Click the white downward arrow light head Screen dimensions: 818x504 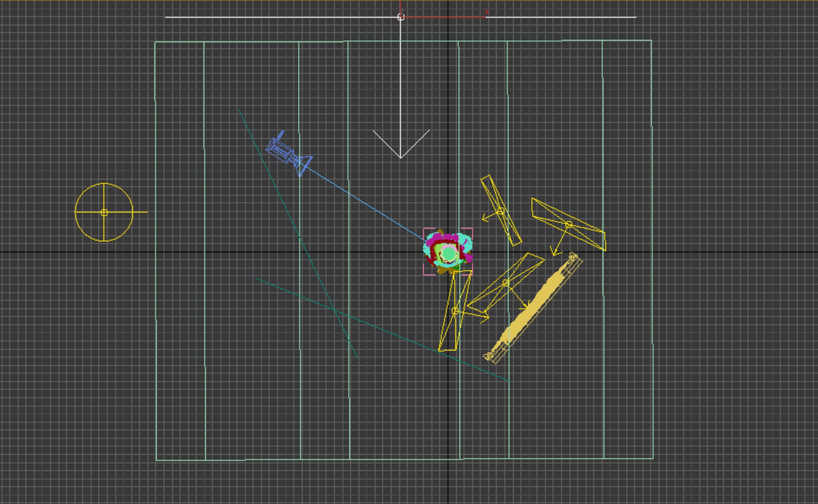pos(401,144)
